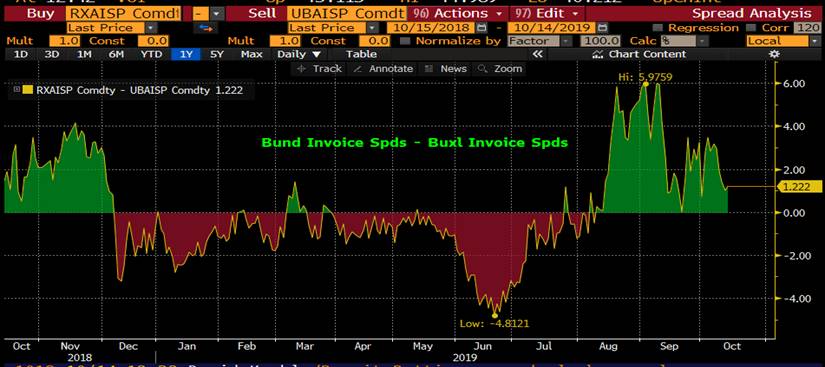
Task: Open chart settings gear icon
Action: pyautogui.click(x=773, y=54)
